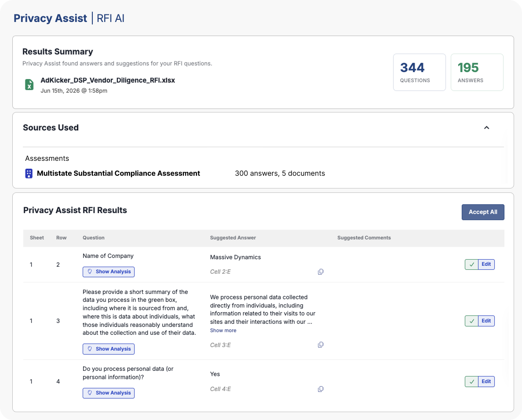Click the 'Name of Company' question text

pos(108,256)
